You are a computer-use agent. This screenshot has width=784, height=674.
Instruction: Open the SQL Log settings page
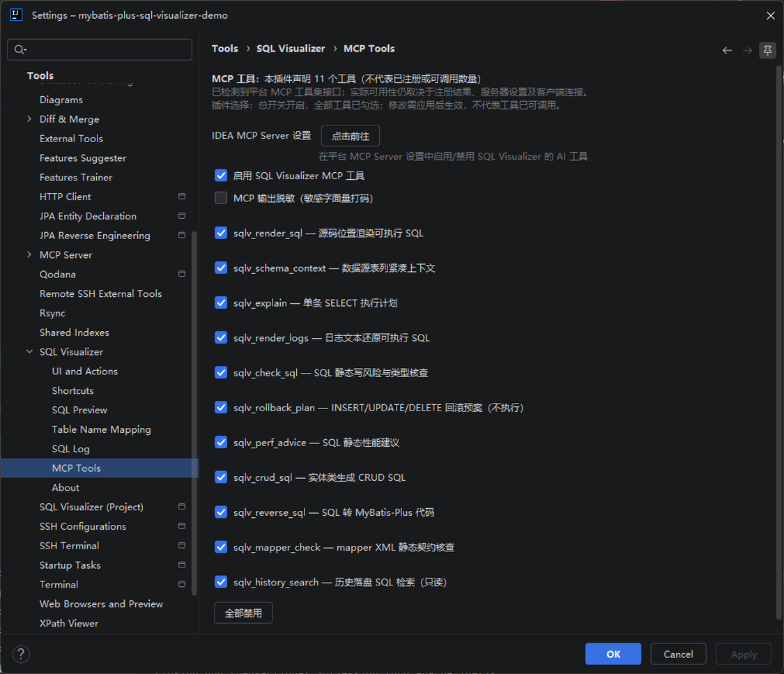coord(71,449)
